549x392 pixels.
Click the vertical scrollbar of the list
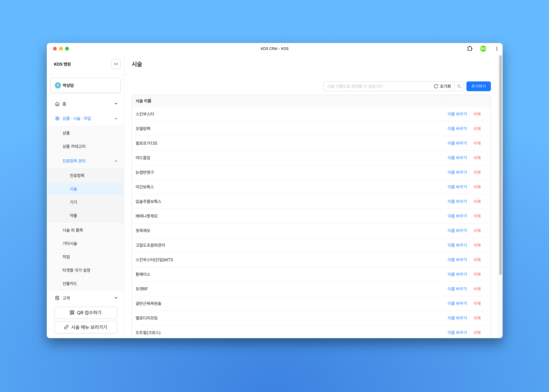click(501, 165)
